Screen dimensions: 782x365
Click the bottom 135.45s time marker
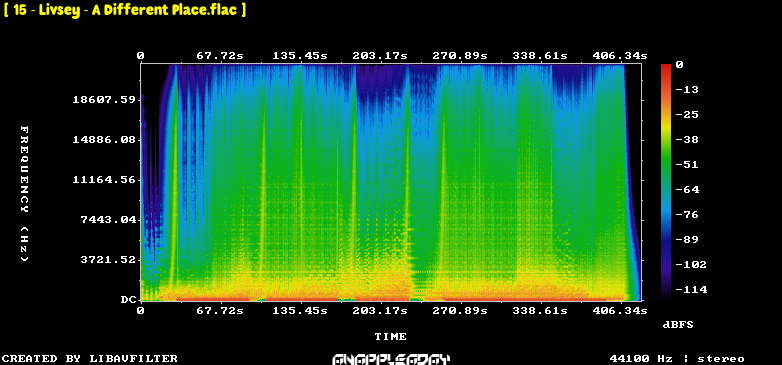(300, 311)
